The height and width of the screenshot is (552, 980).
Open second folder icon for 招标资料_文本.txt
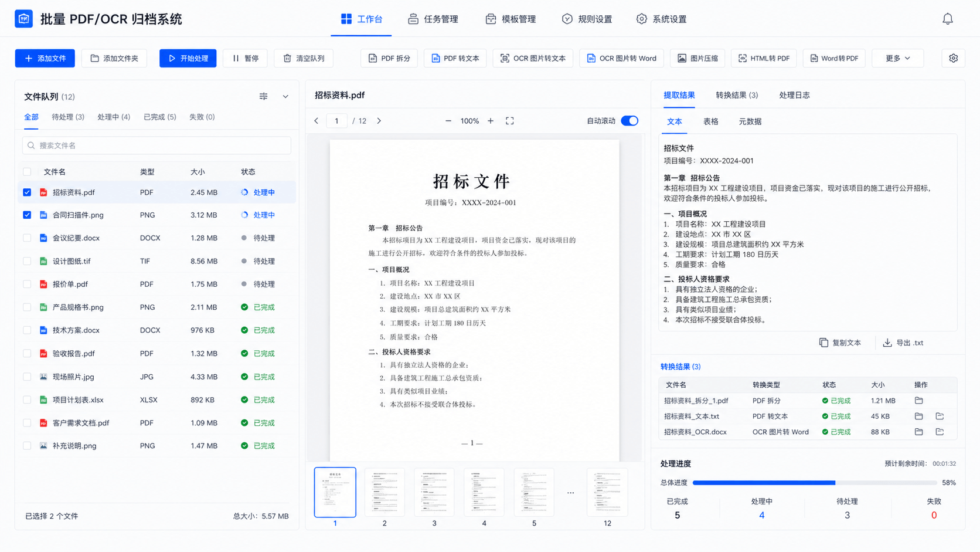940,416
